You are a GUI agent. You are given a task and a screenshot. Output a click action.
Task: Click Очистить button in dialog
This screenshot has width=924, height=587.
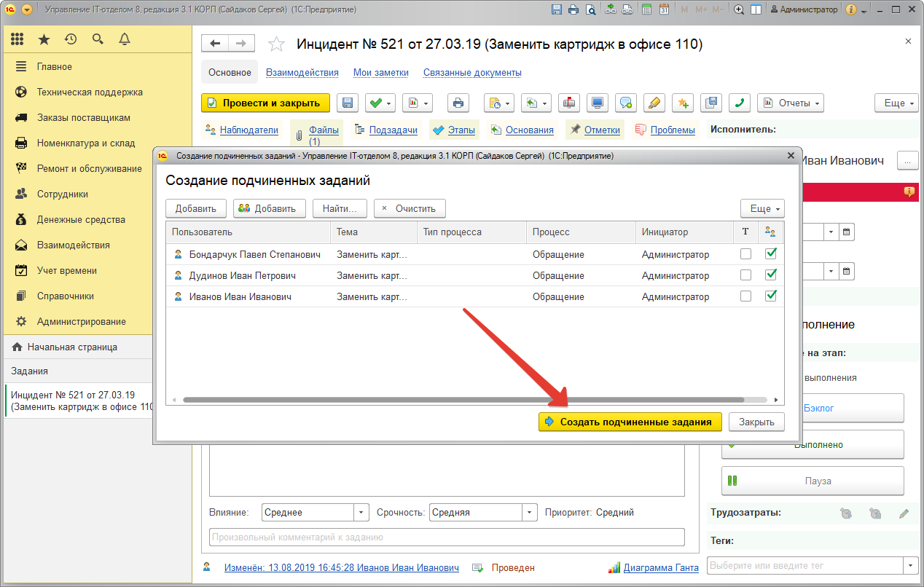(410, 208)
